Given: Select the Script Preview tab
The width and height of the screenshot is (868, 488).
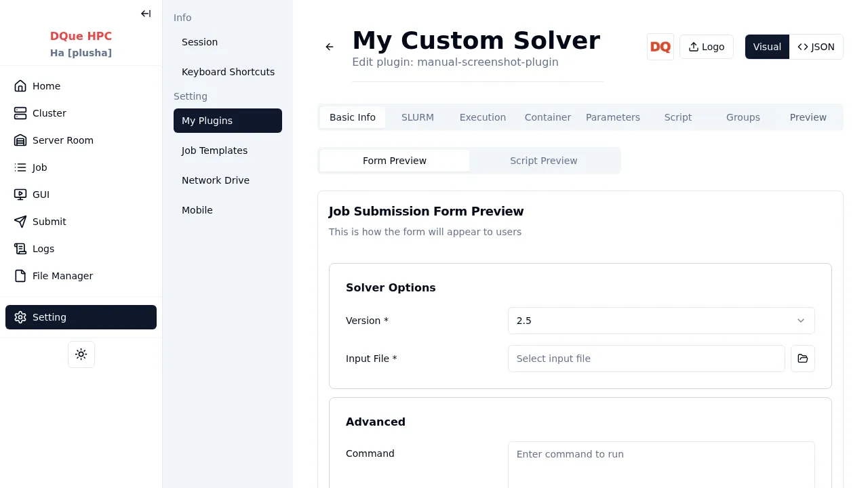Looking at the screenshot, I should coord(543,161).
